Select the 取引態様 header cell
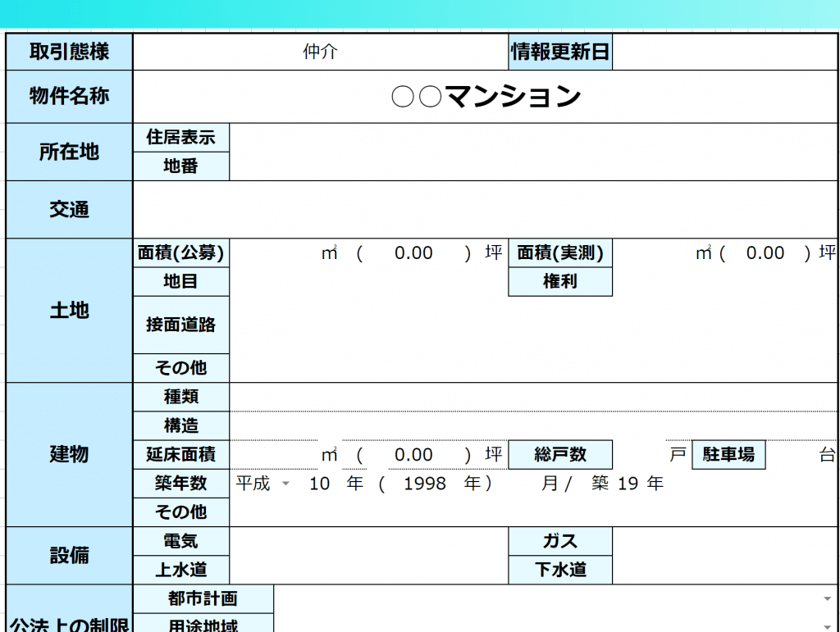The image size is (840, 632). pos(69,52)
